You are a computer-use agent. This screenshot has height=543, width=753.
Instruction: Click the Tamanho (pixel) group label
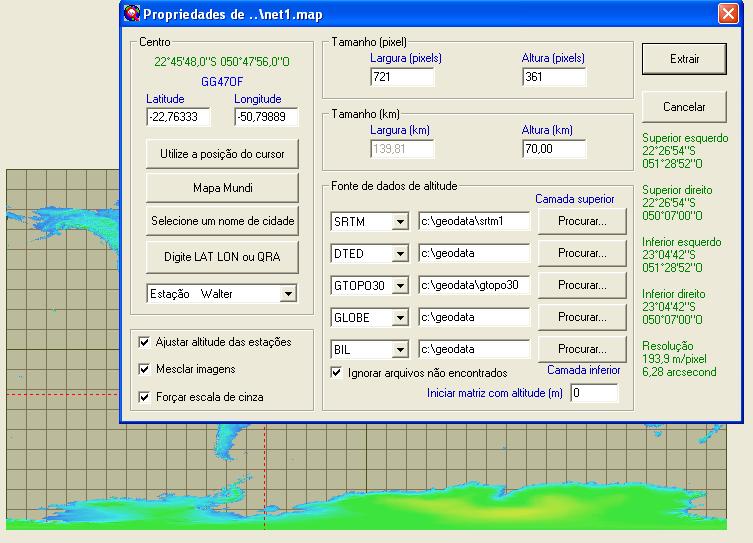(369, 42)
